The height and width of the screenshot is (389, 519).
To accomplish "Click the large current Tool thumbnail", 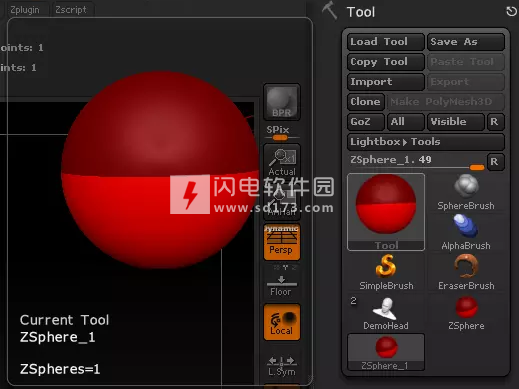I will [386, 212].
